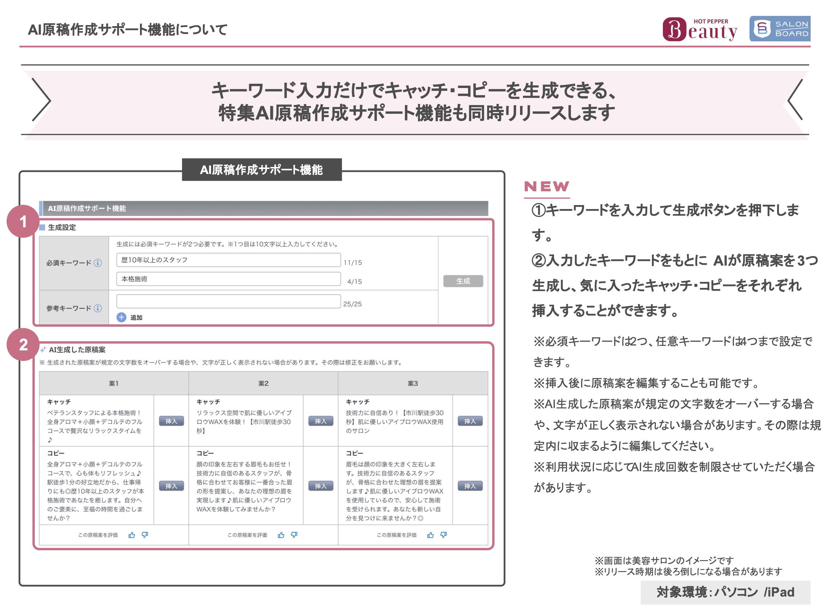This screenshot has width=840, height=616.
Task: Click second keyword field 本格施術
Action: click(228, 279)
